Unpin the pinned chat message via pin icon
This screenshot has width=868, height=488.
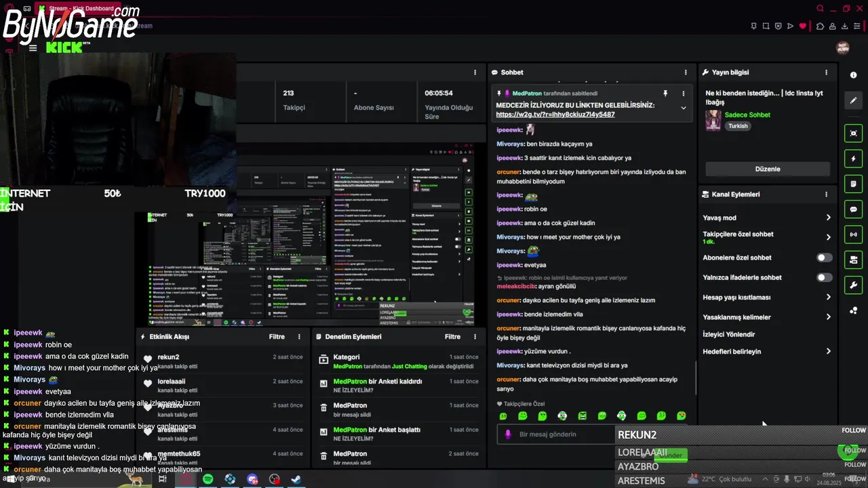665,94
